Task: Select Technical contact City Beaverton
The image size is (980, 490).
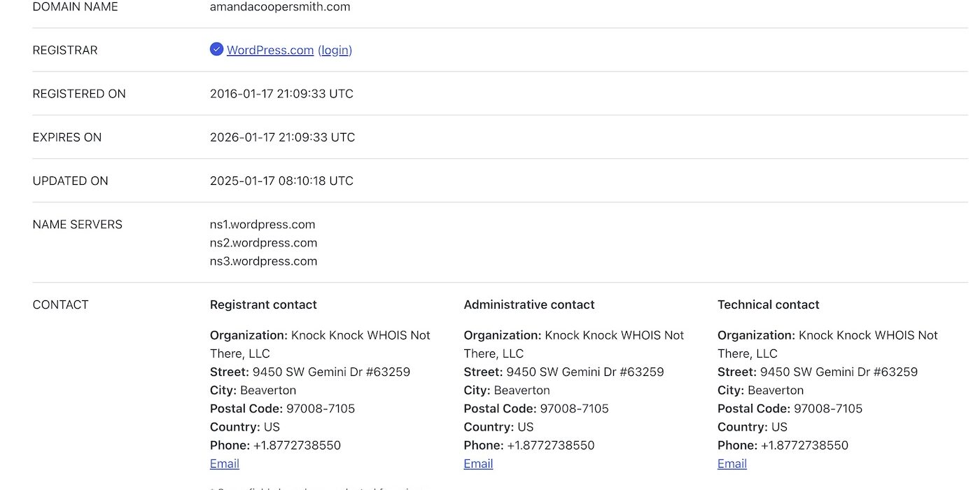Action: (x=761, y=390)
